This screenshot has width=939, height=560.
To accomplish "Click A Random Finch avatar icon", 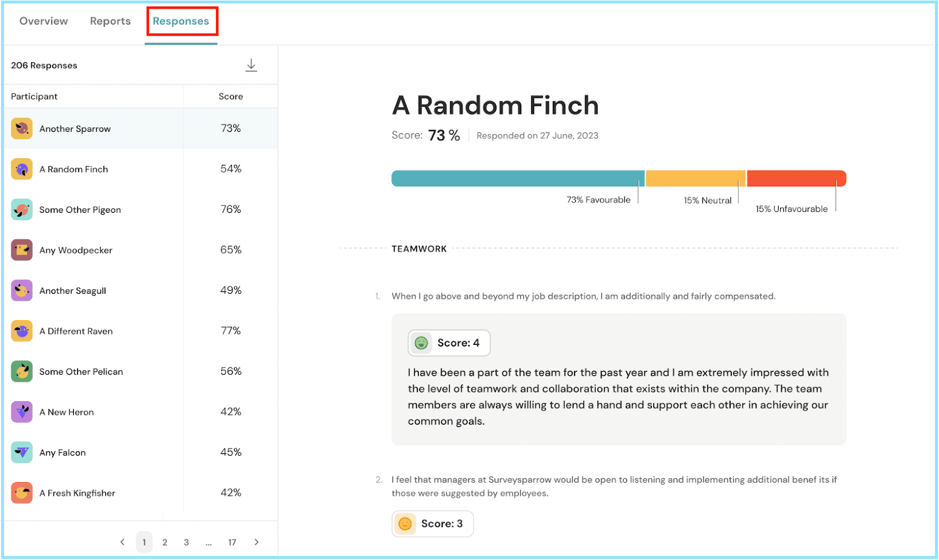I will tap(22, 169).
